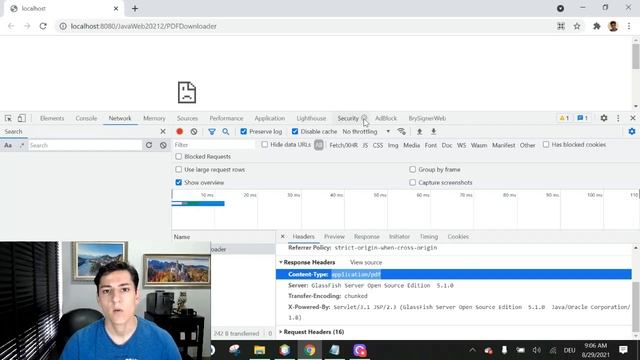Enable Use large request rows
The height and width of the screenshot is (360, 640).
(x=179, y=169)
